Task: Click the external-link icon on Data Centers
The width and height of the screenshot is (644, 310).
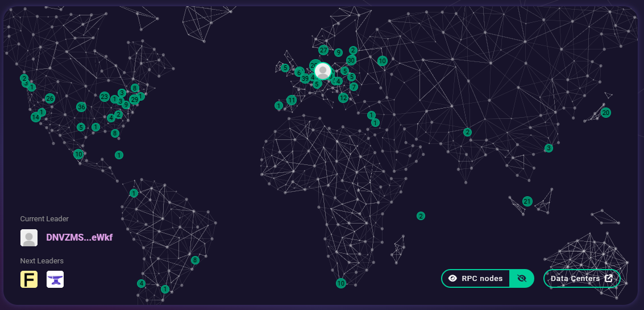Action: click(x=608, y=279)
